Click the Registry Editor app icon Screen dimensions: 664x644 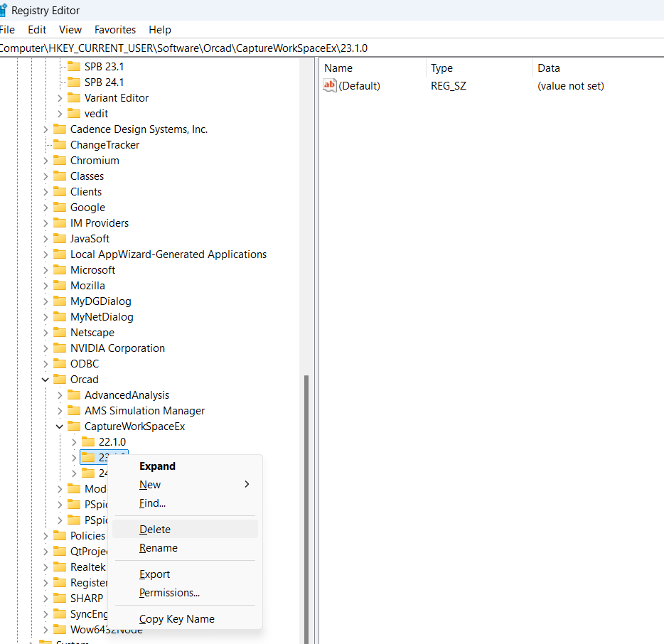[x=3, y=11]
